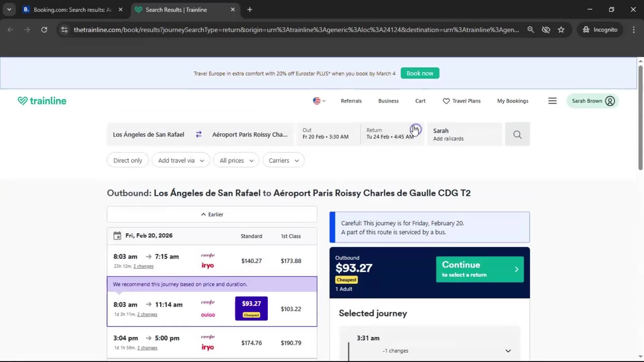
Task: Open Travel Plans heart icon
Action: pyautogui.click(x=446, y=101)
